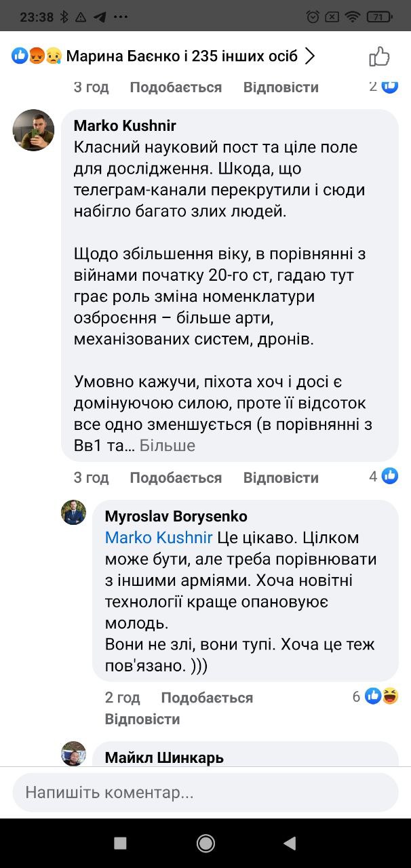Open Майкл Шинкарь's avatar

tap(74, 753)
